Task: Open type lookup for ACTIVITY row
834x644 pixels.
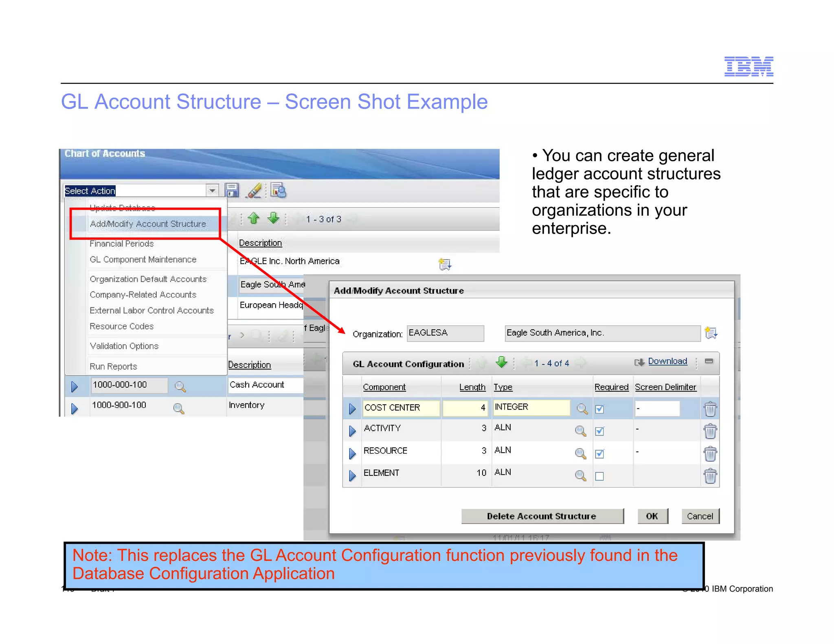Action: tap(581, 431)
